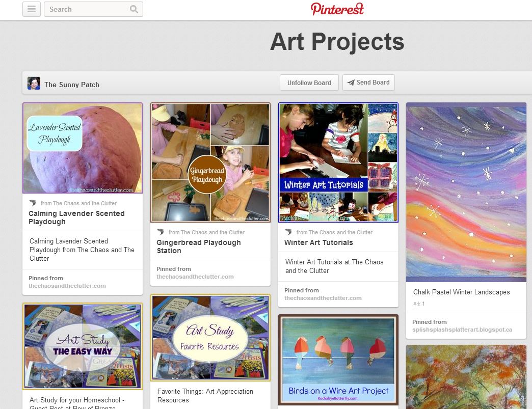
Task: Open Art Study The Easy Way pin image
Action: coord(83,346)
